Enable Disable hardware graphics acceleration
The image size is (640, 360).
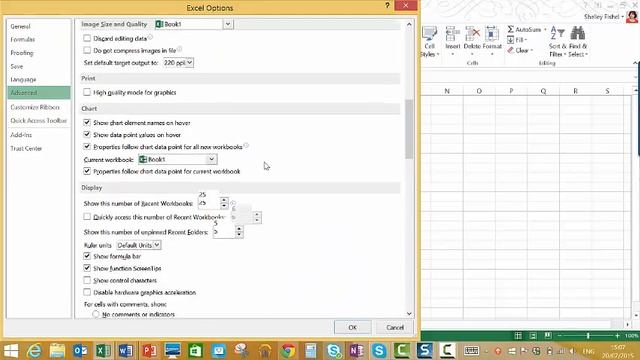[87, 292]
